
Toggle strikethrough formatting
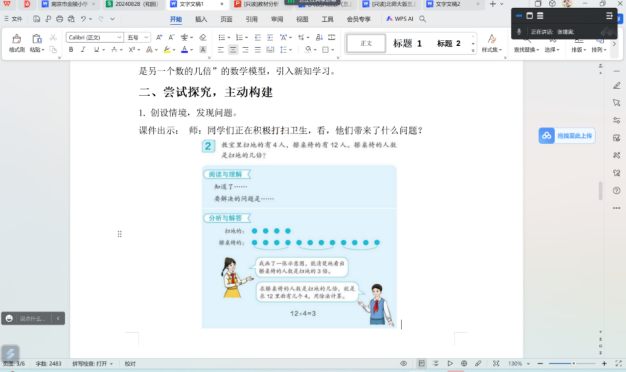114,49
